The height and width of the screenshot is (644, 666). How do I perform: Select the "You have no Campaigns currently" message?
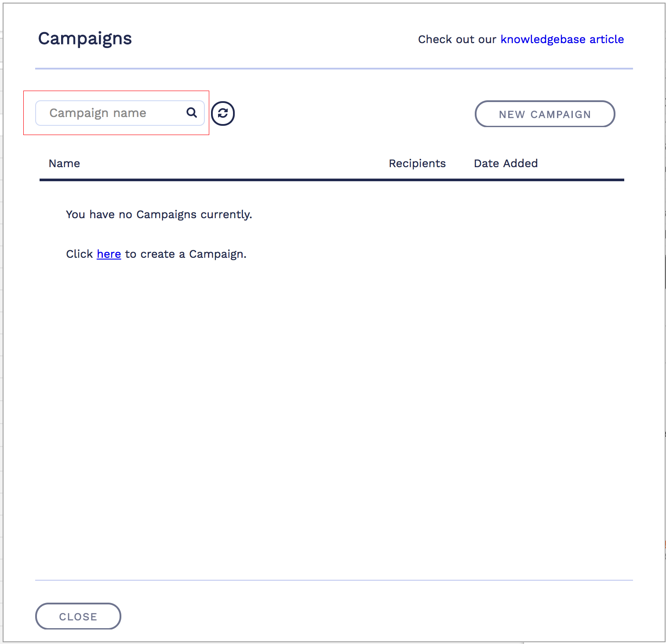point(159,215)
